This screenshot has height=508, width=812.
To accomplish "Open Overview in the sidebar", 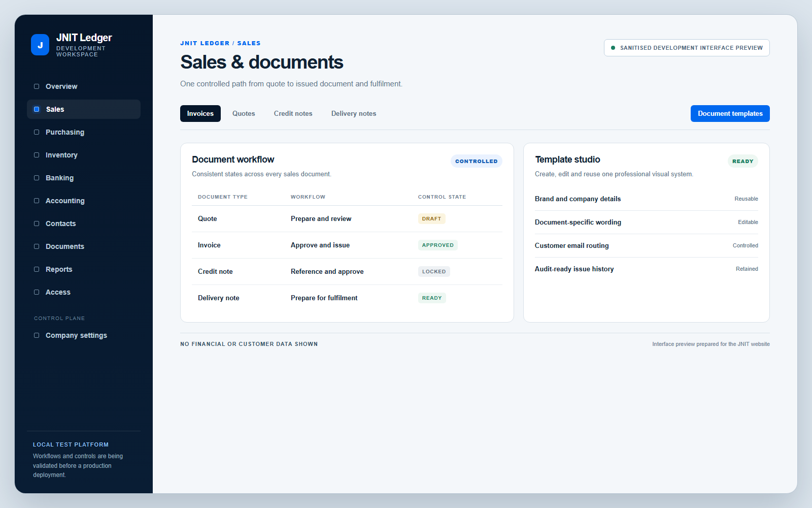I will point(84,86).
